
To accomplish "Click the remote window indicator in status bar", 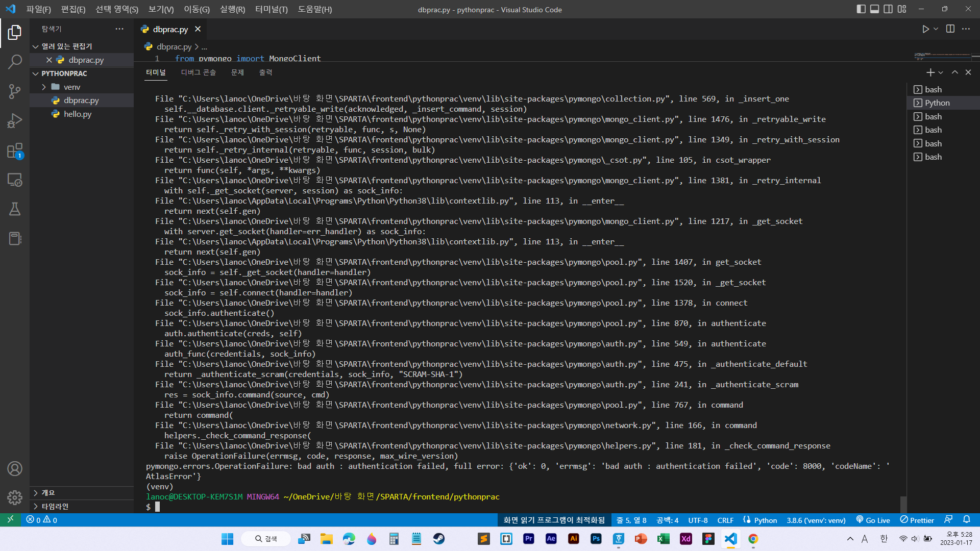I will [10, 520].
